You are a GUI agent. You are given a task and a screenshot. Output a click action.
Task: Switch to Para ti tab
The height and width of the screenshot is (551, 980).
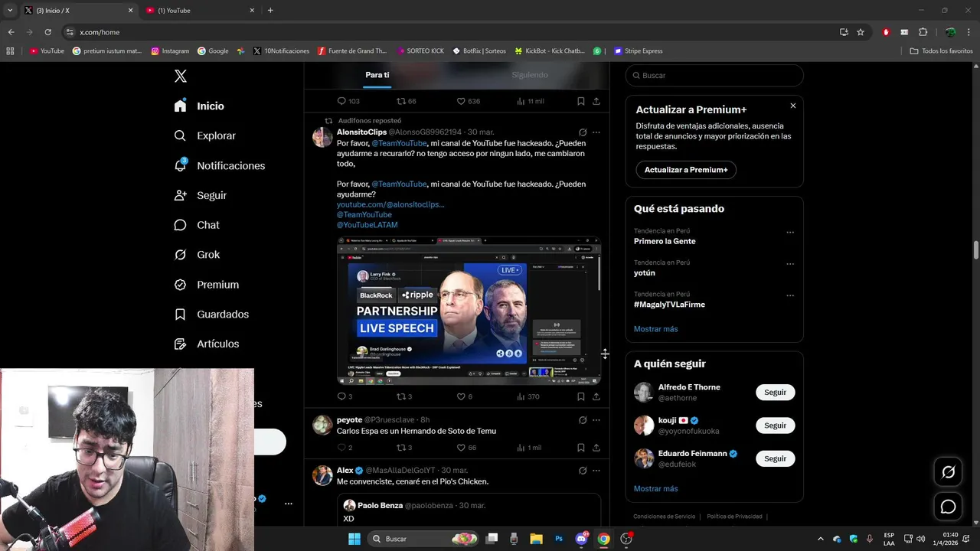377,75
